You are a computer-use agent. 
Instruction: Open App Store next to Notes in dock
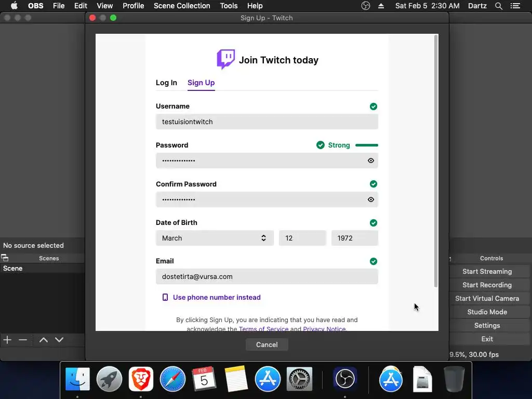click(x=268, y=379)
